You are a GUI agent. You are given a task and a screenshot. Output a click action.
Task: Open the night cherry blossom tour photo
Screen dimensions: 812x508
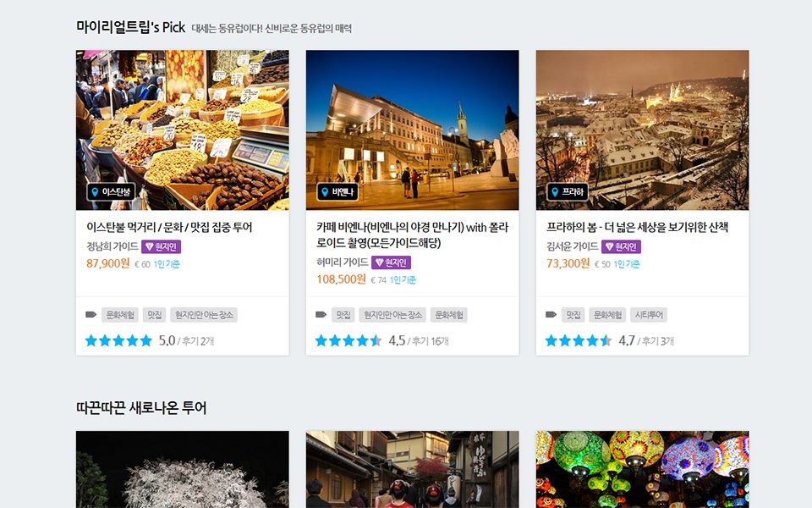(x=183, y=469)
